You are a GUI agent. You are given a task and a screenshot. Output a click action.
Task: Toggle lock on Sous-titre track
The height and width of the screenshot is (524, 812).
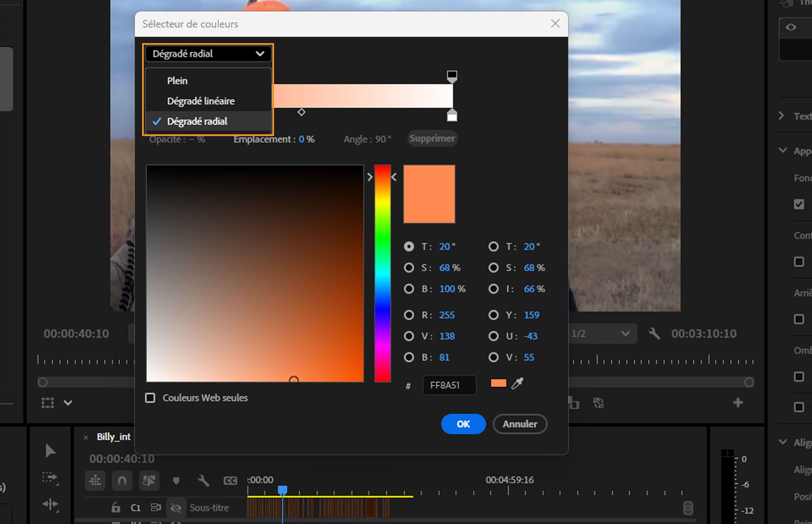pyautogui.click(x=115, y=508)
